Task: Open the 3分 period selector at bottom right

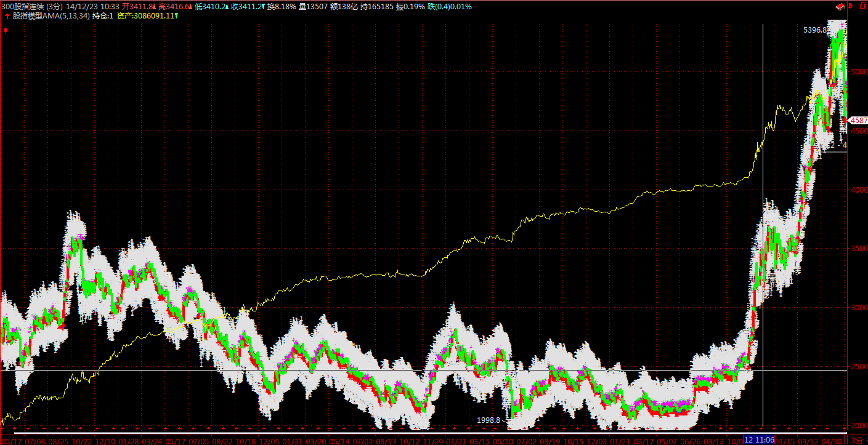Action: click(x=857, y=440)
